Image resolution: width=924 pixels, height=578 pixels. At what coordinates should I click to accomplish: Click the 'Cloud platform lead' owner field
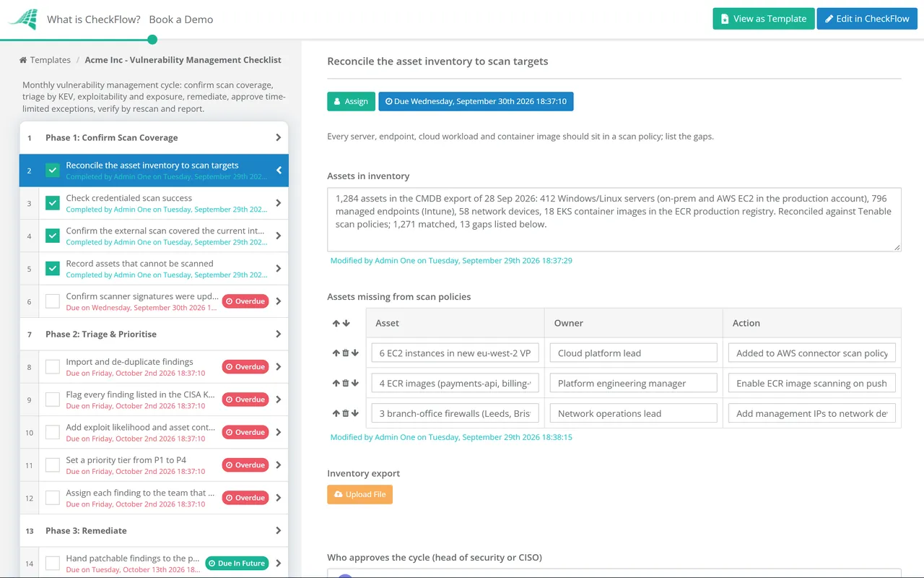pyautogui.click(x=633, y=353)
